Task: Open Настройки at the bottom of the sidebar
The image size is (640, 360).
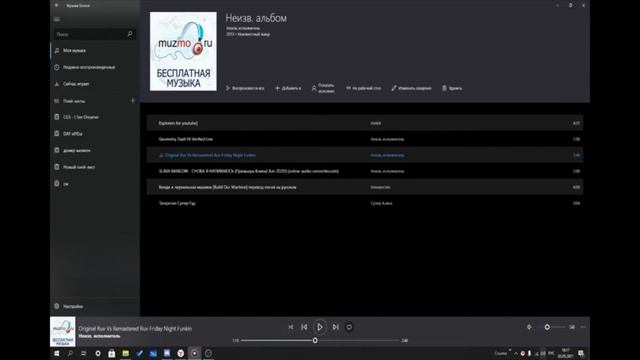Action: point(95,306)
